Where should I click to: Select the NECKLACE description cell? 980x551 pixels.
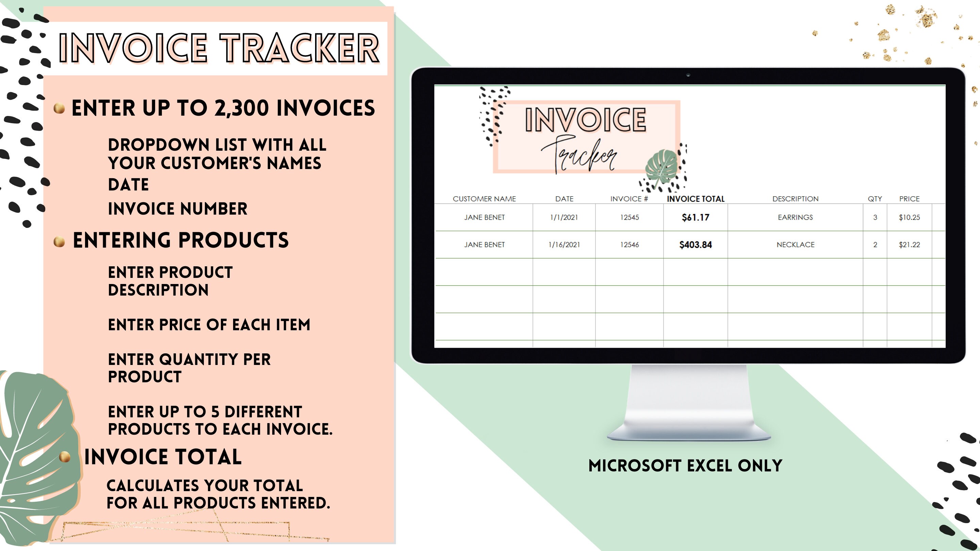point(795,245)
